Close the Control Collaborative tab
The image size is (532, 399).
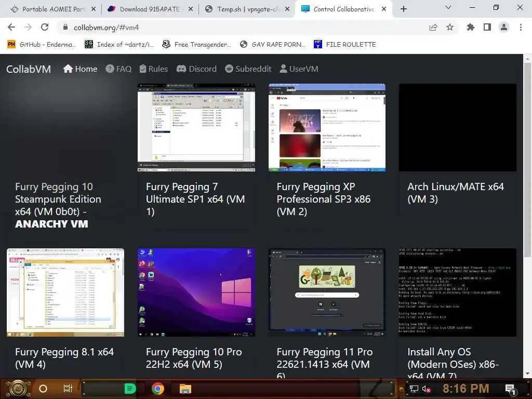tap(384, 9)
